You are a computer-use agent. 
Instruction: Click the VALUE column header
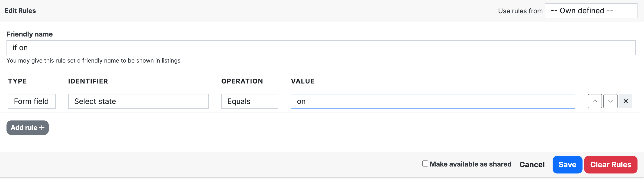(303, 81)
